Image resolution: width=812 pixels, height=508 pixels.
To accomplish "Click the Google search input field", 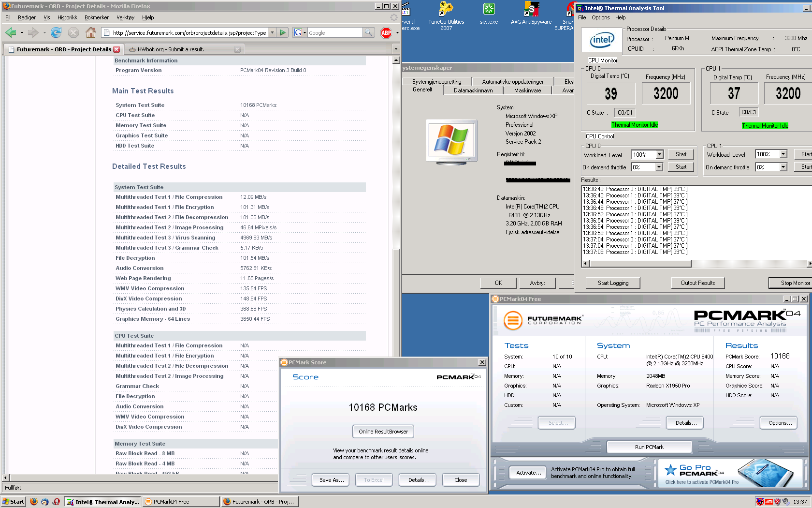I will 334,32.
